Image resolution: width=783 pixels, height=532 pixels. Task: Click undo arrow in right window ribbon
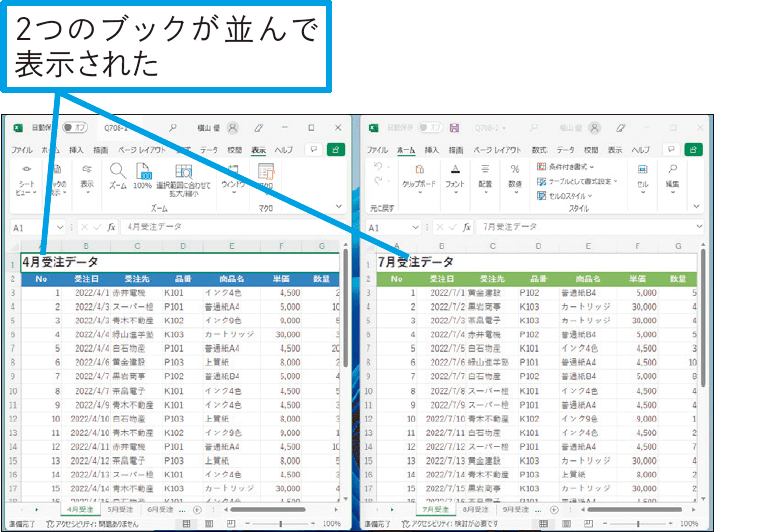378,166
